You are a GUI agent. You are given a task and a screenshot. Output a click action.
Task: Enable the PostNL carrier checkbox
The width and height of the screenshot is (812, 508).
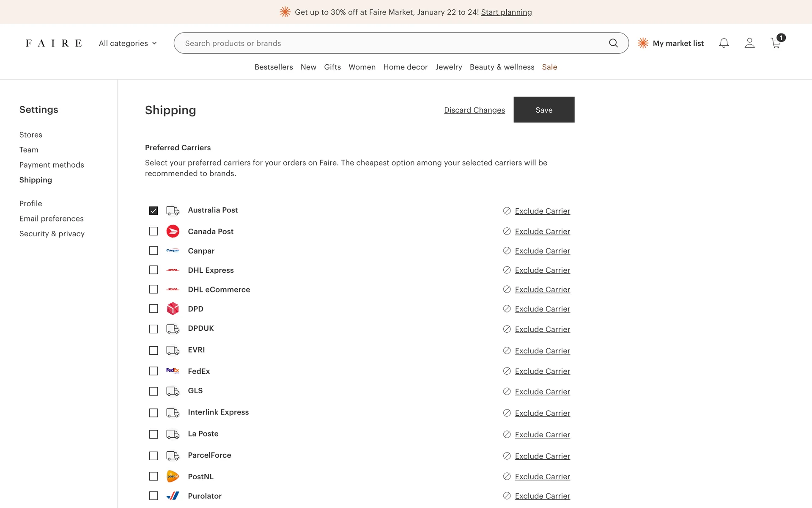(x=154, y=476)
